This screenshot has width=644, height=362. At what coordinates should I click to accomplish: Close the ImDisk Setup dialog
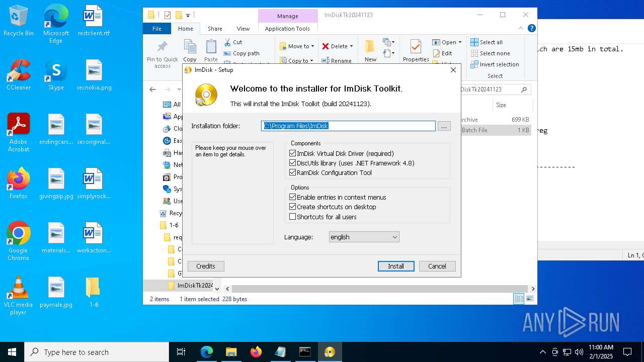tap(453, 70)
